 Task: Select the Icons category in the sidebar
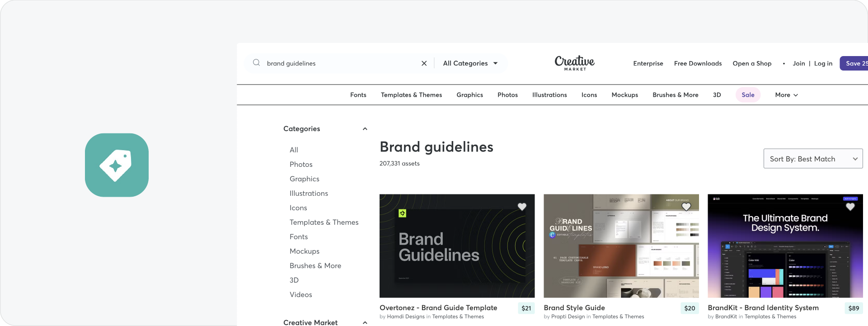(x=298, y=208)
